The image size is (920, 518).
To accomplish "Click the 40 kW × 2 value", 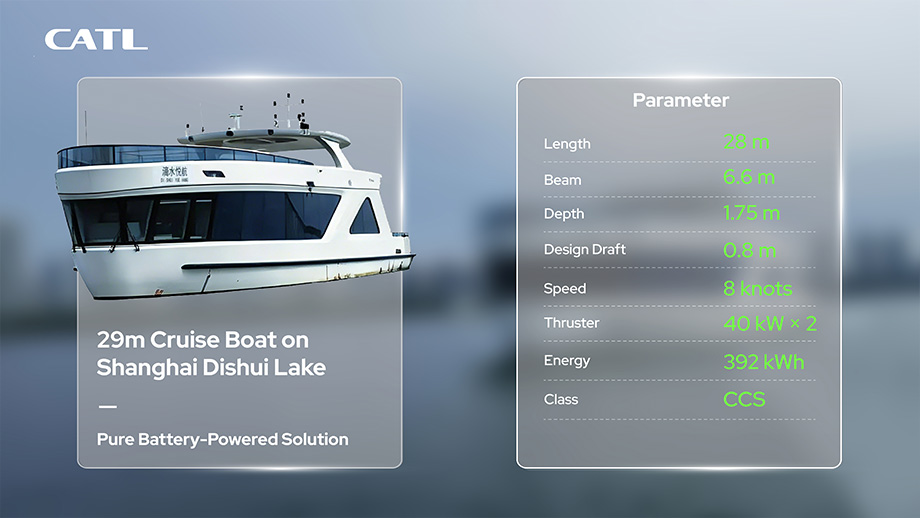I will (x=770, y=323).
